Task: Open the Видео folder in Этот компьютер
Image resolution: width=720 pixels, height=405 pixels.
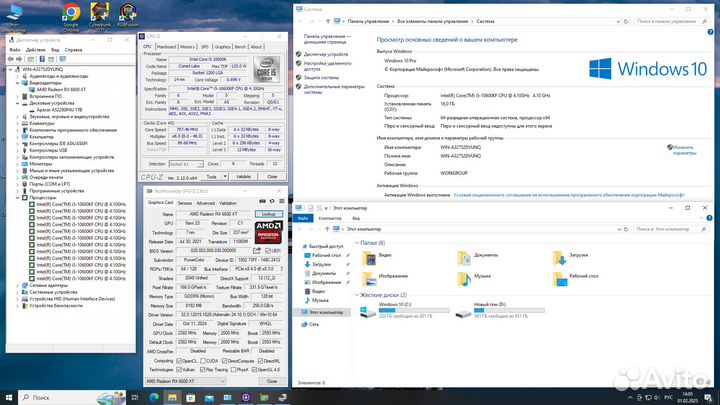Action: (x=369, y=259)
